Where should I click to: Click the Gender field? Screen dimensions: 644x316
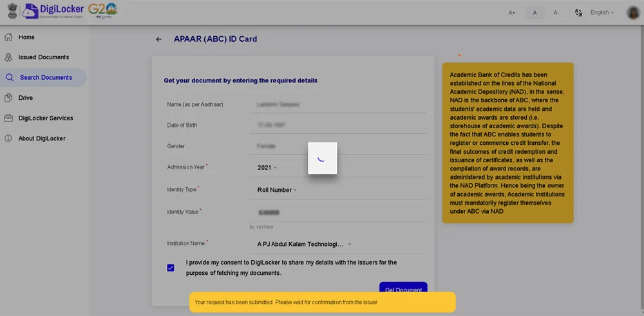(x=338, y=146)
